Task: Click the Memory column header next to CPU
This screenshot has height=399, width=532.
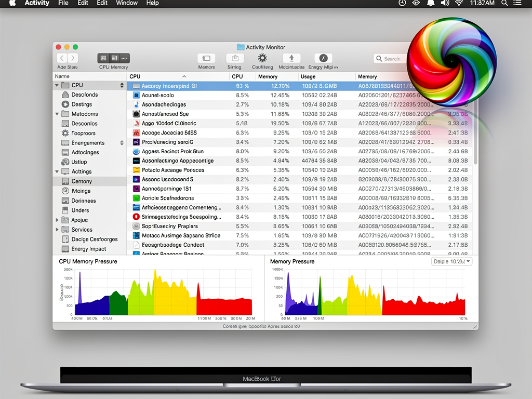Action: point(277,76)
